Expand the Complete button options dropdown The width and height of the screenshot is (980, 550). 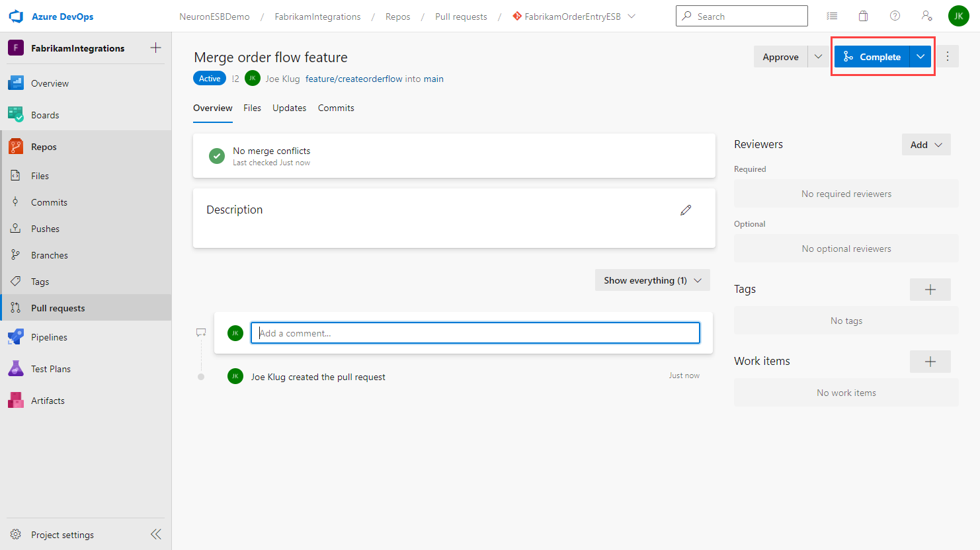click(920, 57)
